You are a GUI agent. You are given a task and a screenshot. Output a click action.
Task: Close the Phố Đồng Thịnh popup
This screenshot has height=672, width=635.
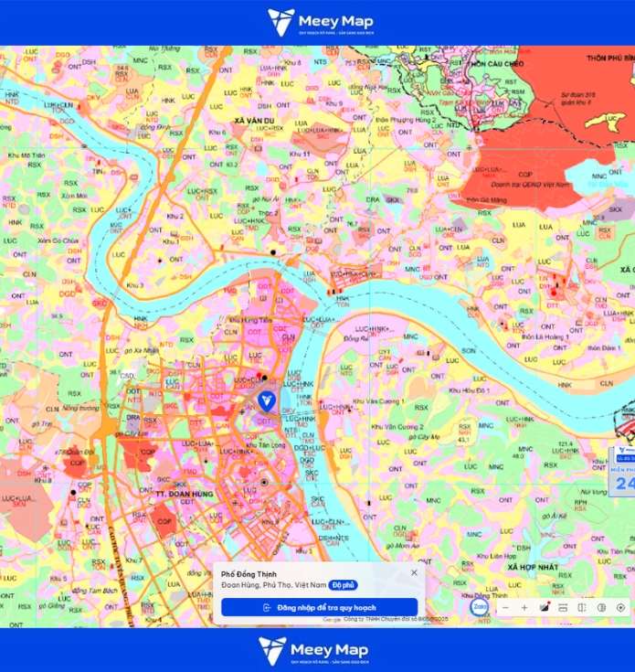tap(414, 572)
